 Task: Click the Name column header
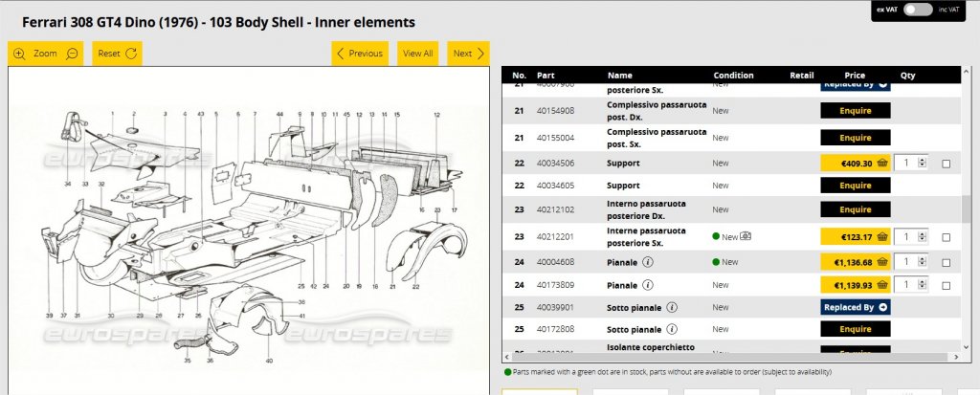click(619, 75)
